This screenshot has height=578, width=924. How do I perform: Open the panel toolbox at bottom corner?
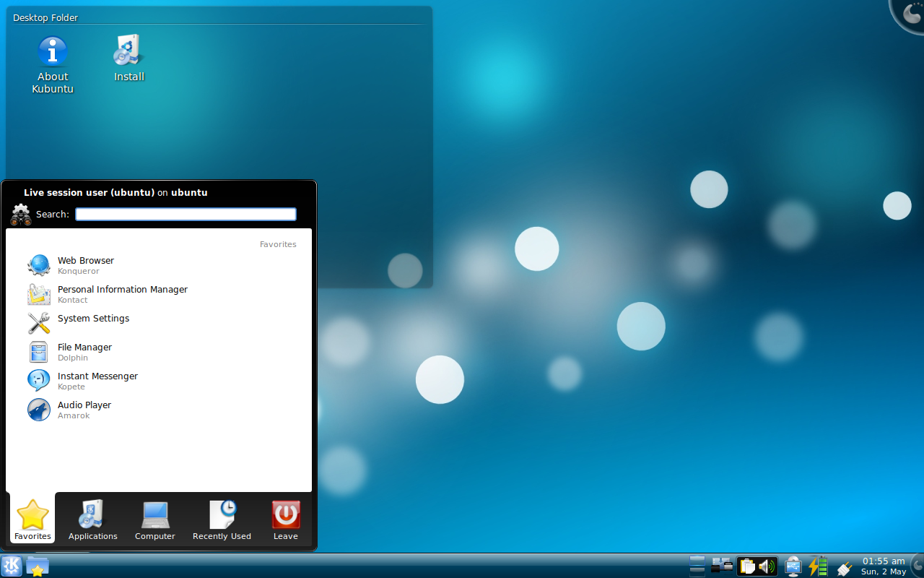918,566
